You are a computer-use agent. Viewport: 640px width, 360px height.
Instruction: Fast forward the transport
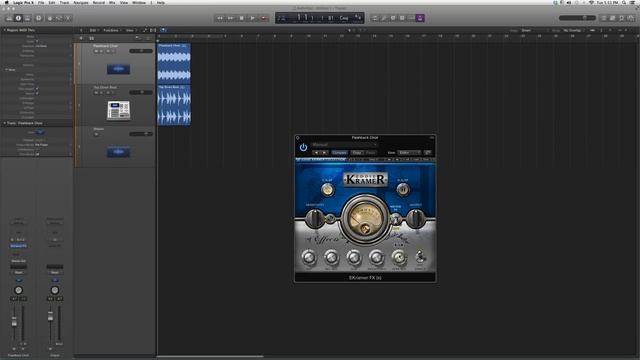[x=231, y=18]
